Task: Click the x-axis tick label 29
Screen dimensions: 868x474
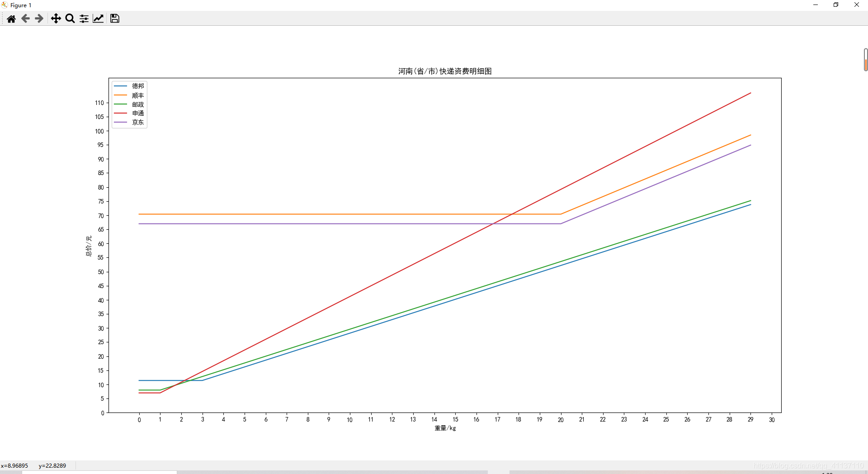Action: (750, 420)
